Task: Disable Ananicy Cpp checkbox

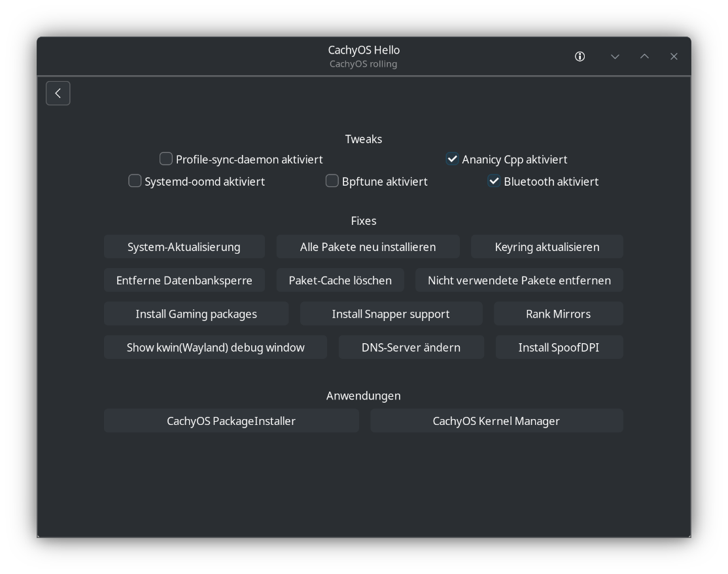Action: tap(452, 159)
